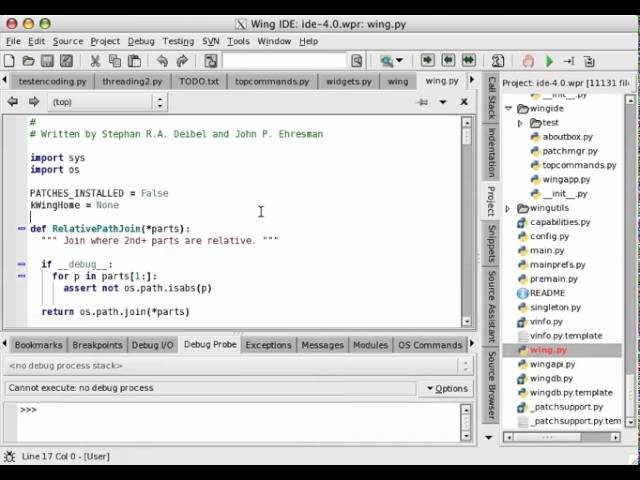640x480 pixels.
Task: Open the Source menu
Action: coord(68,41)
